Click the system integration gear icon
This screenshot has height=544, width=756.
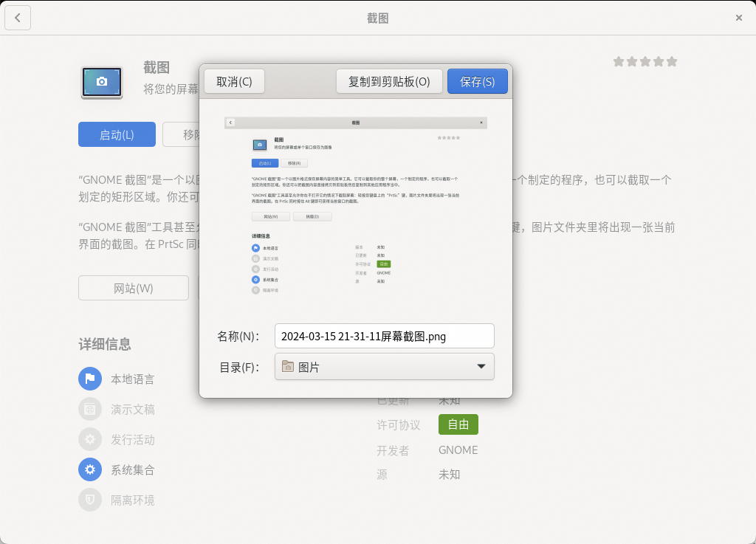point(90,469)
